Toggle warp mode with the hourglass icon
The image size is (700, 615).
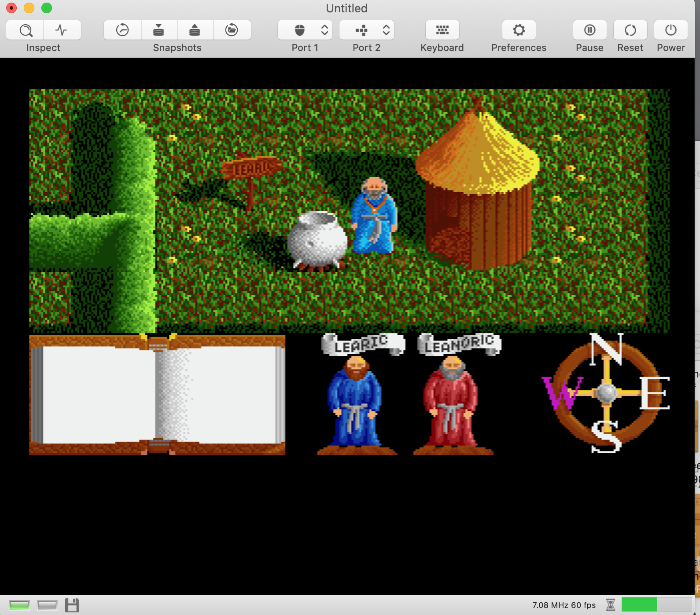[x=611, y=605]
